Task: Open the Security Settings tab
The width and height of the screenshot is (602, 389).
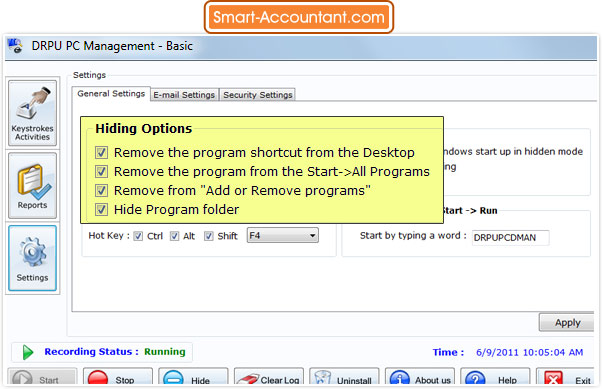Action: click(x=258, y=95)
